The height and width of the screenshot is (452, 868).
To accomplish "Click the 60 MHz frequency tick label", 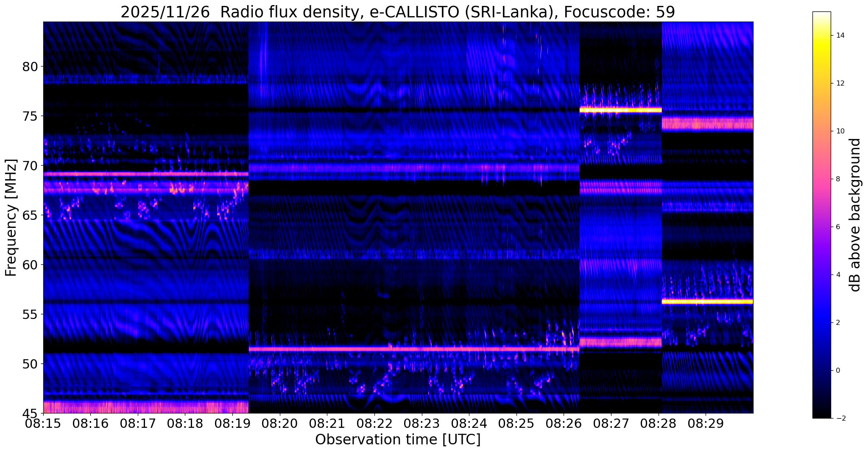I will 31,265.
